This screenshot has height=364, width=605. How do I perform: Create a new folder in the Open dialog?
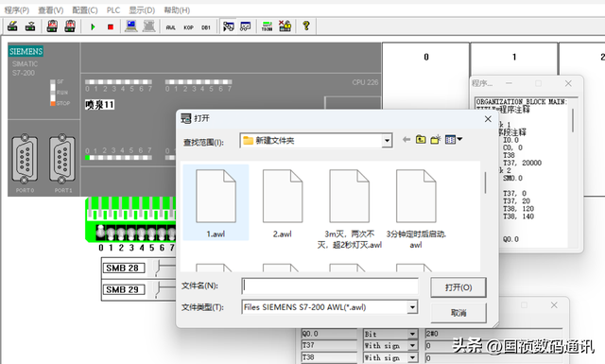(436, 139)
